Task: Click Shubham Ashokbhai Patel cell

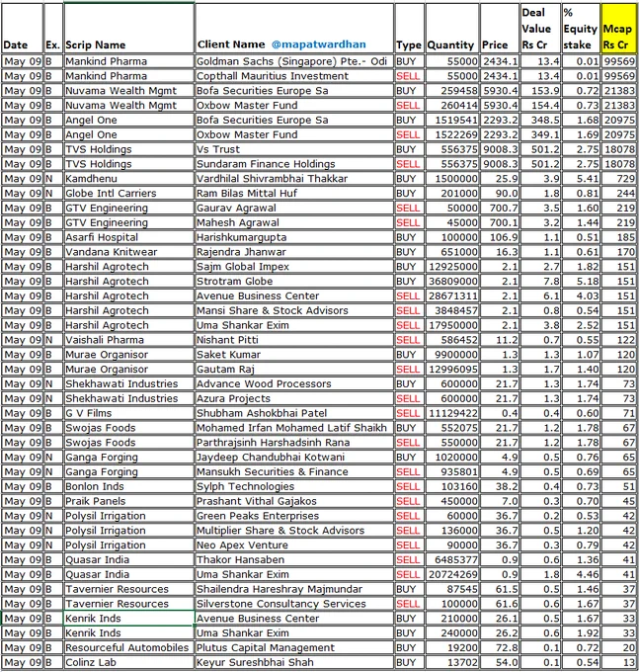Action: [294, 413]
